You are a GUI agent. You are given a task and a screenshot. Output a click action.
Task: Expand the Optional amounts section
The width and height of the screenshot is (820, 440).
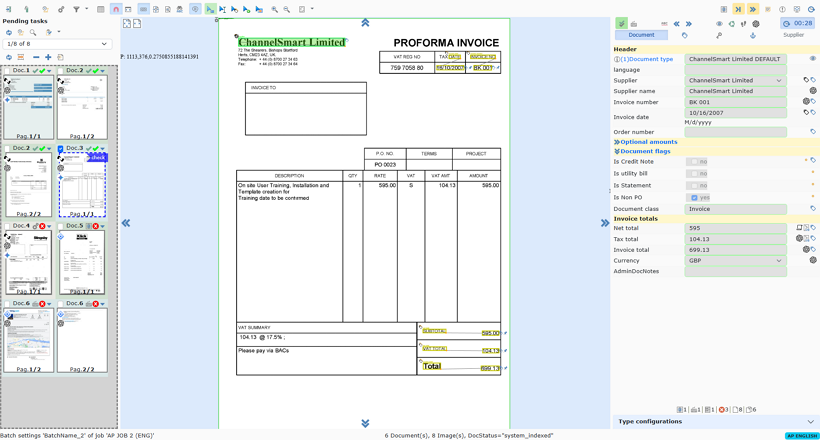pyautogui.click(x=645, y=142)
